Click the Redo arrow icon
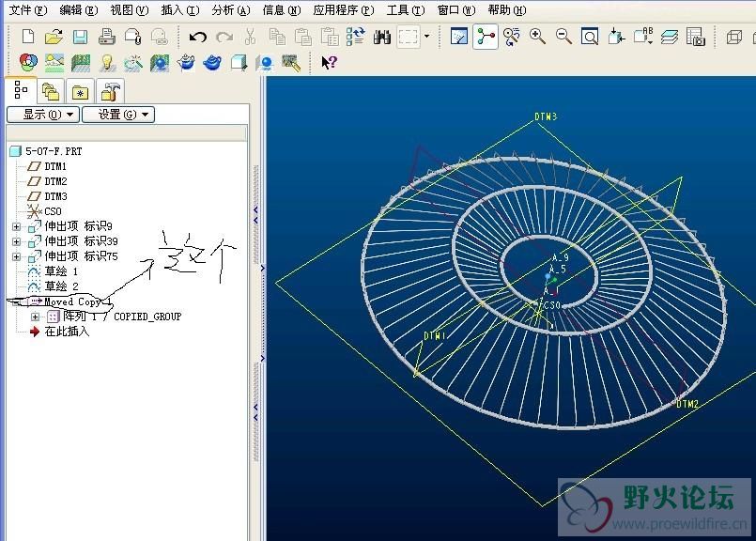The width and height of the screenshot is (756, 541). coord(224,37)
